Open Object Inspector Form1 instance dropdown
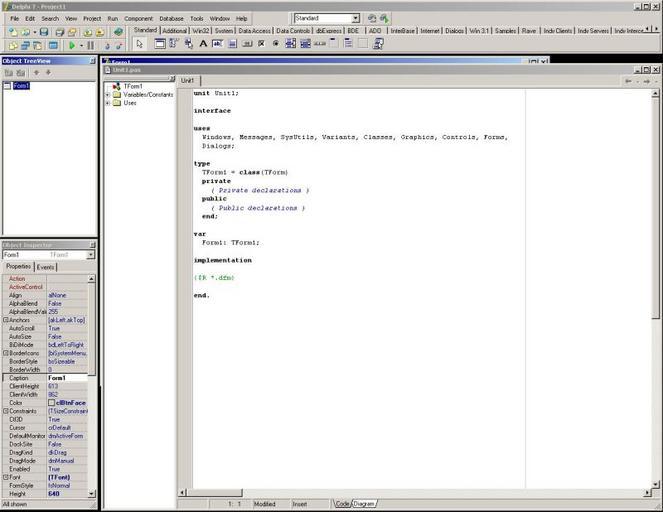The height and width of the screenshot is (512, 663). [x=90, y=255]
